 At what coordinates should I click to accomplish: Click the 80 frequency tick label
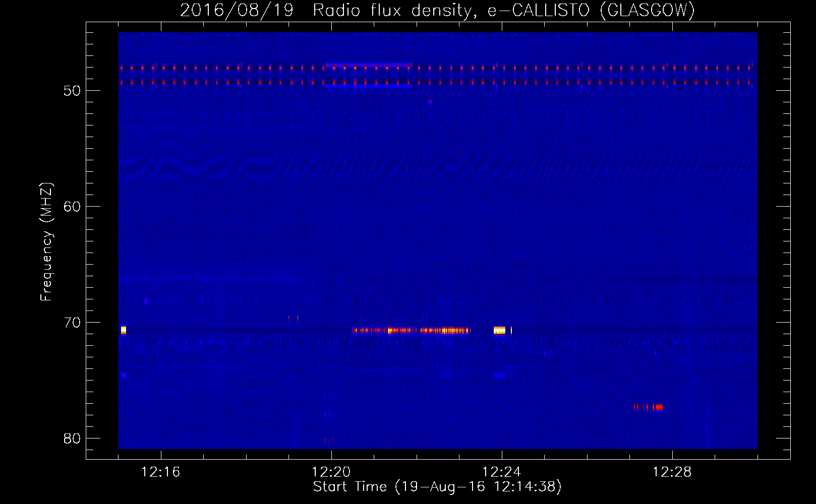point(72,438)
